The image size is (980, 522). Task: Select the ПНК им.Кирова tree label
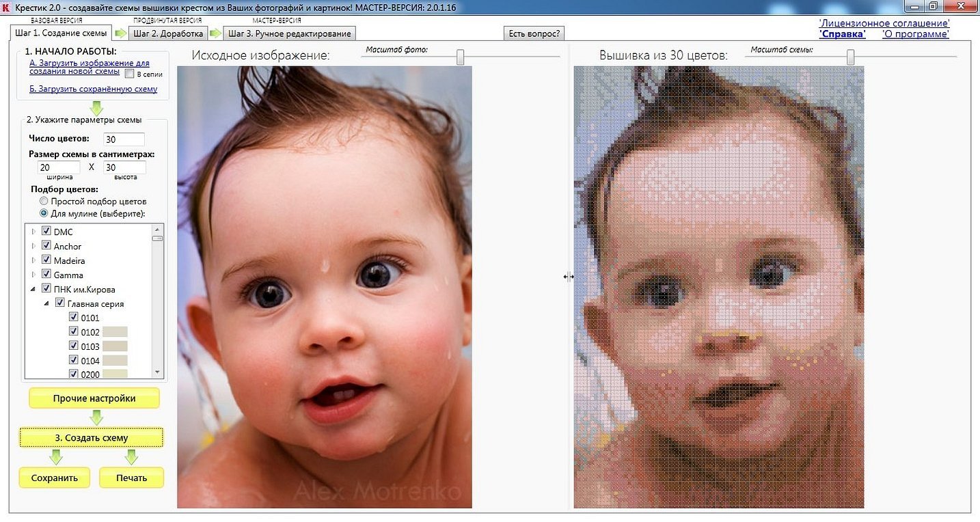(x=85, y=289)
